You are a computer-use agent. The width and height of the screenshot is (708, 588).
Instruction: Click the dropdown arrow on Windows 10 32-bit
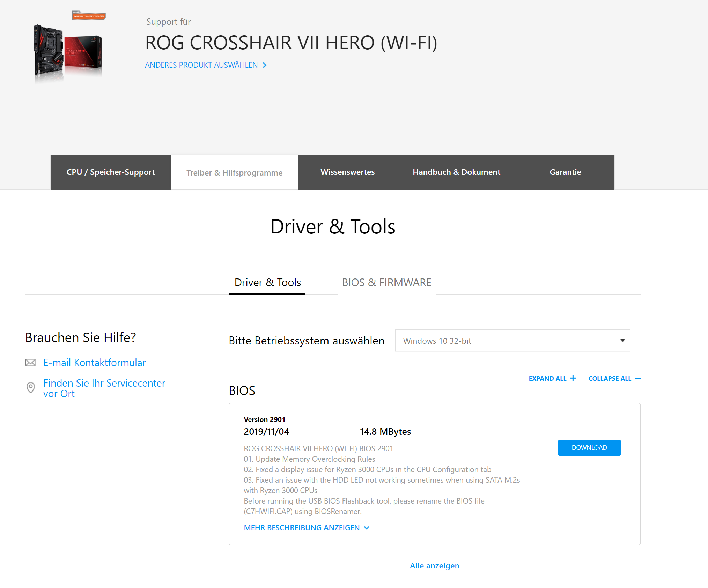pos(622,341)
